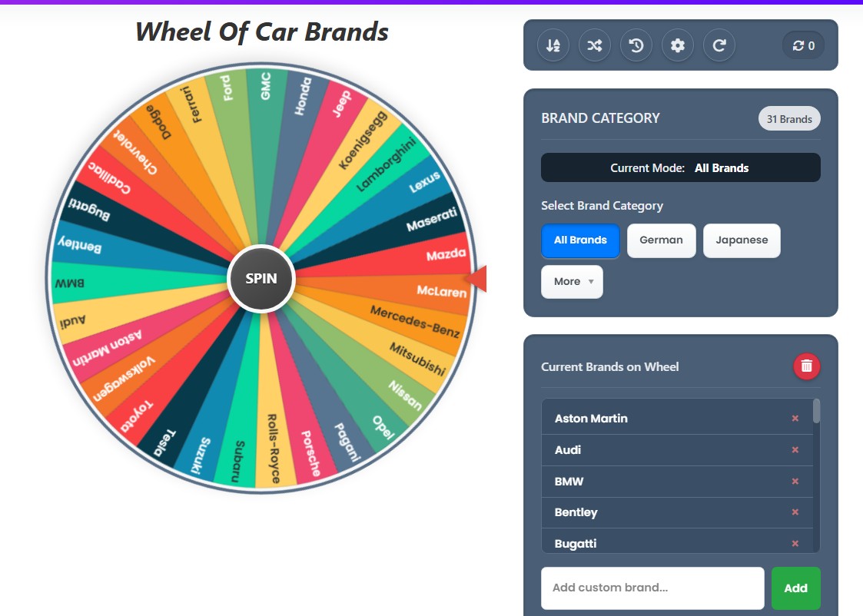Click the reset wheel icon
Image resolution: width=863 pixels, height=616 pixels.
click(x=719, y=45)
